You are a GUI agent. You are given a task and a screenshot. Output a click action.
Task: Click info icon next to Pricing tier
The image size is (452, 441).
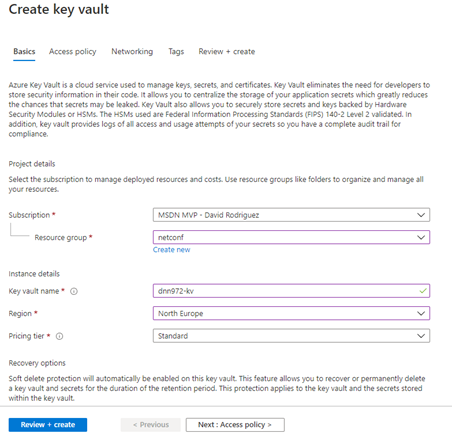tap(59, 336)
